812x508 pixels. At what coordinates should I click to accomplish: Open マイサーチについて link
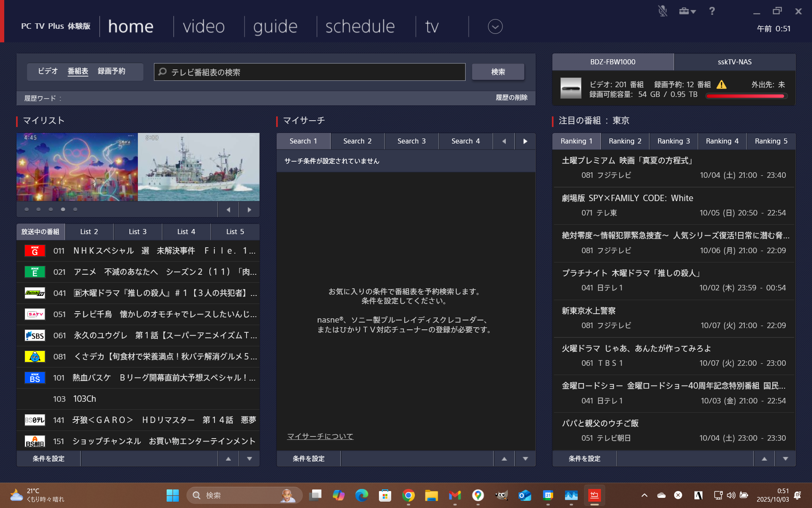point(320,436)
